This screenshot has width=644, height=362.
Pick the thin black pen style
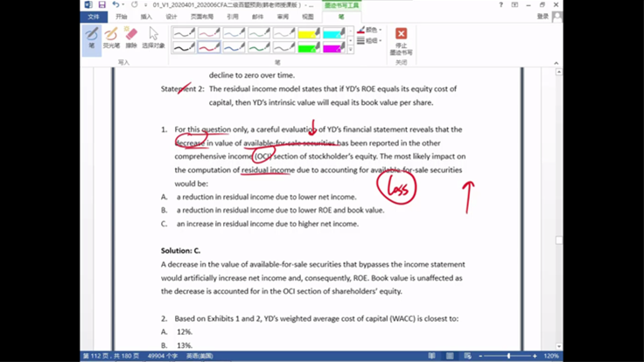(x=184, y=33)
